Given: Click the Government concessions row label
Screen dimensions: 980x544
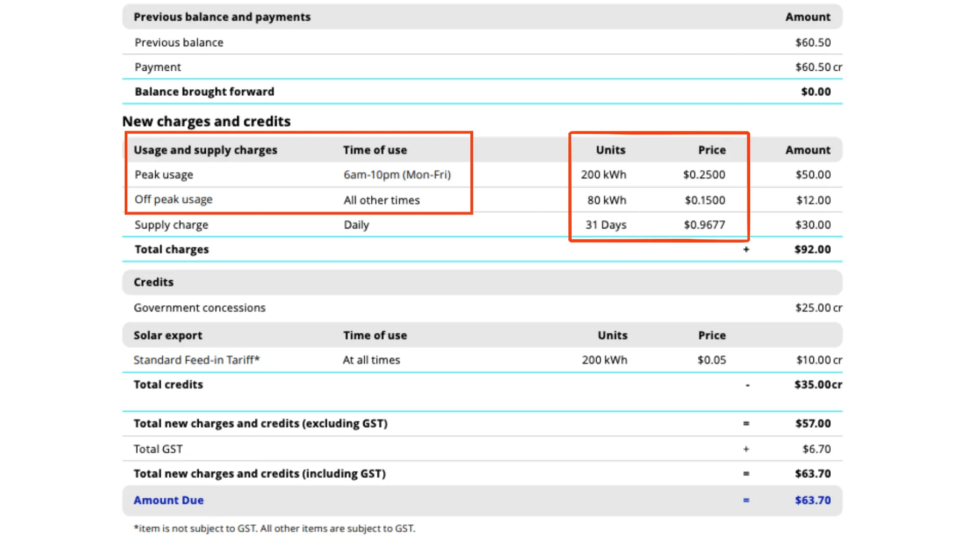Looking at the screenshot, I should click(199, 308).
